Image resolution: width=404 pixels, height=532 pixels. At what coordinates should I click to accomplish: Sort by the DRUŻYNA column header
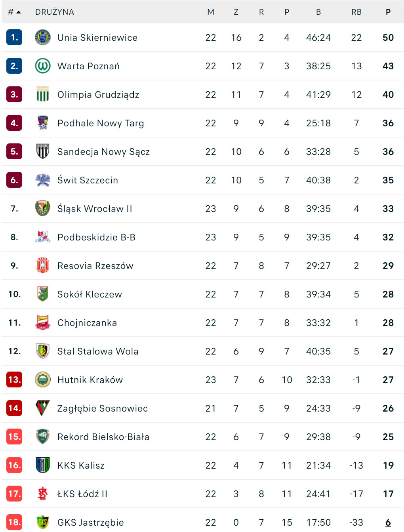click(x=55, y=12)
